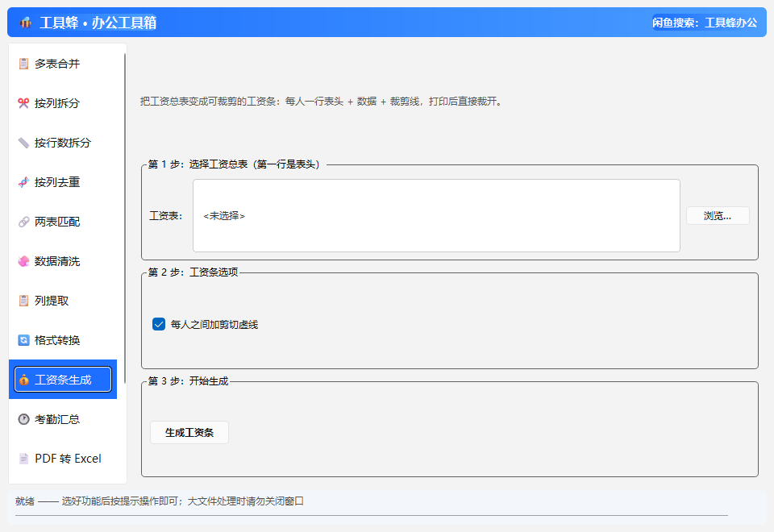Click the description text about 工资总表
The width and height of the screenshot is (774, 532).
321,102
